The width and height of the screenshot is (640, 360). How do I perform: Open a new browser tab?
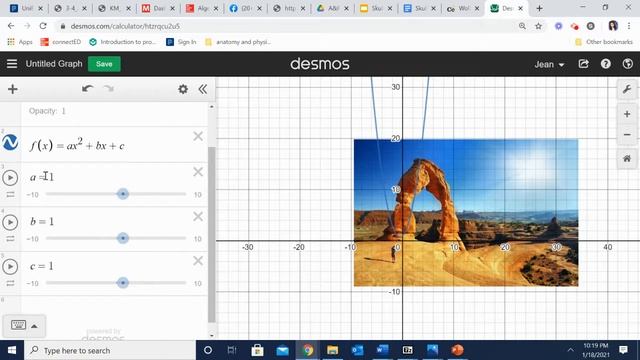pos(539,8)
